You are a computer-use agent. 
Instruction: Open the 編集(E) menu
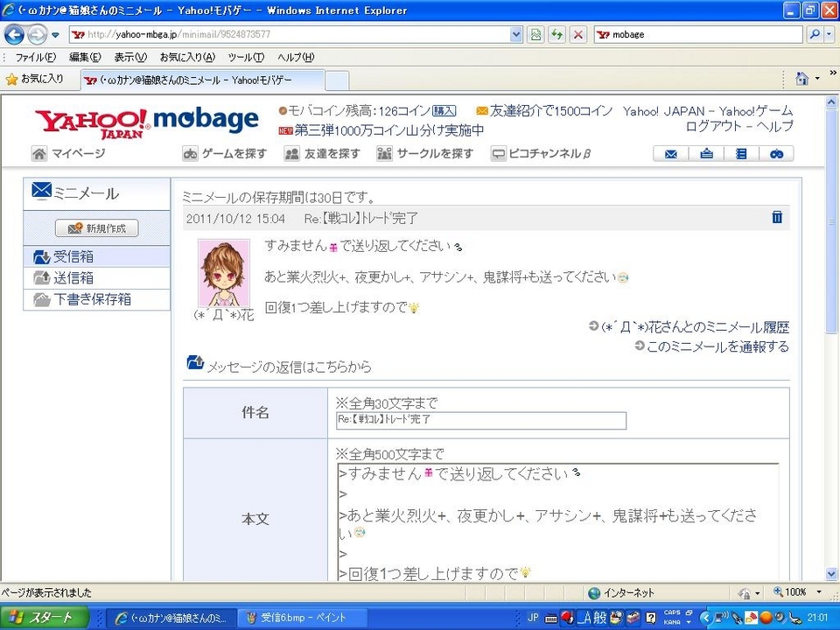(x=85, y=58)
